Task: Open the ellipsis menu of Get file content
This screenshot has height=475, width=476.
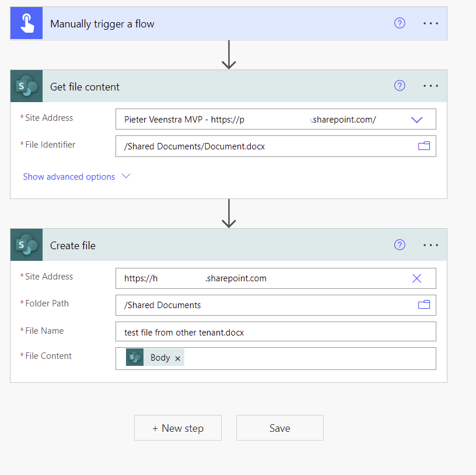Action: coord(430,86)
